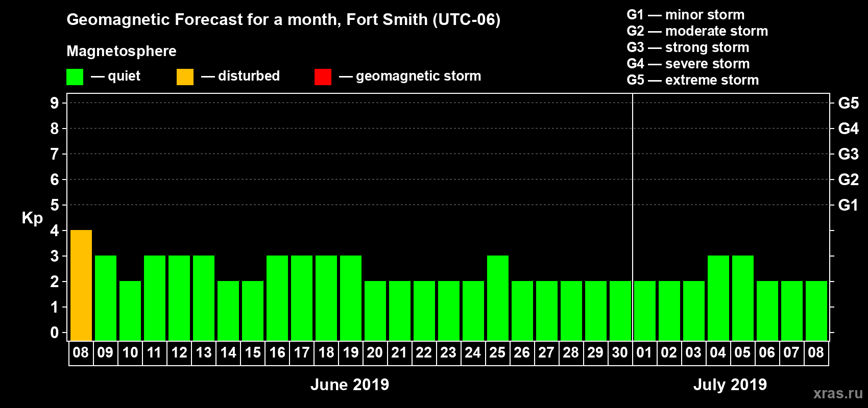Click the G2 label on right axis
Viewport: 868px width, 408px height.
click(x=849, y=180)
